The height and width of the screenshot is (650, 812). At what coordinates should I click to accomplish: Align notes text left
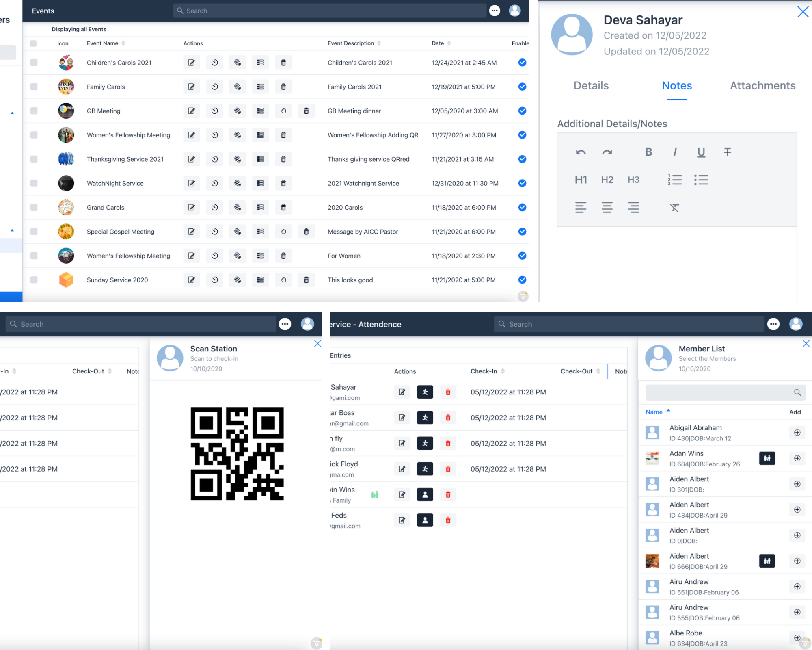coord(581,208)
